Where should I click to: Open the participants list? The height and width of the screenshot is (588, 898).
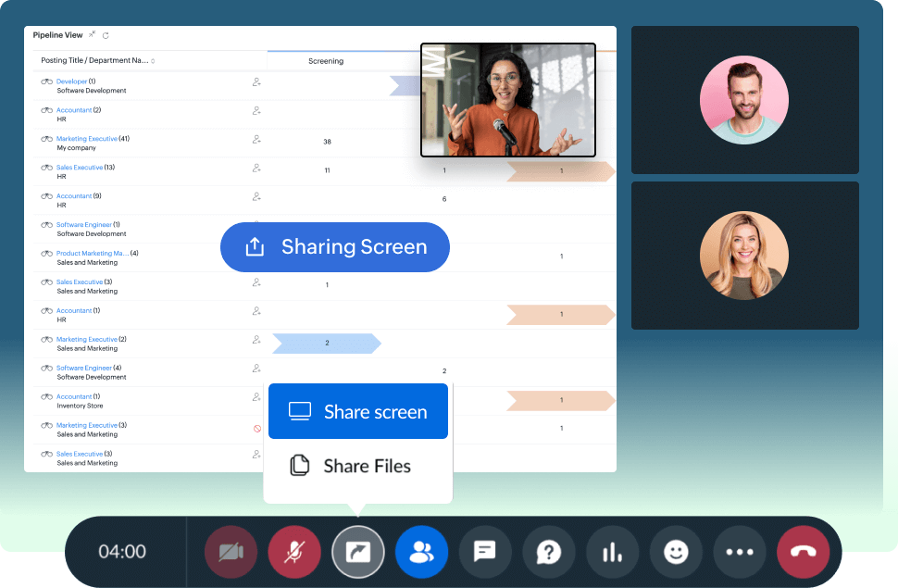(421, 551)
